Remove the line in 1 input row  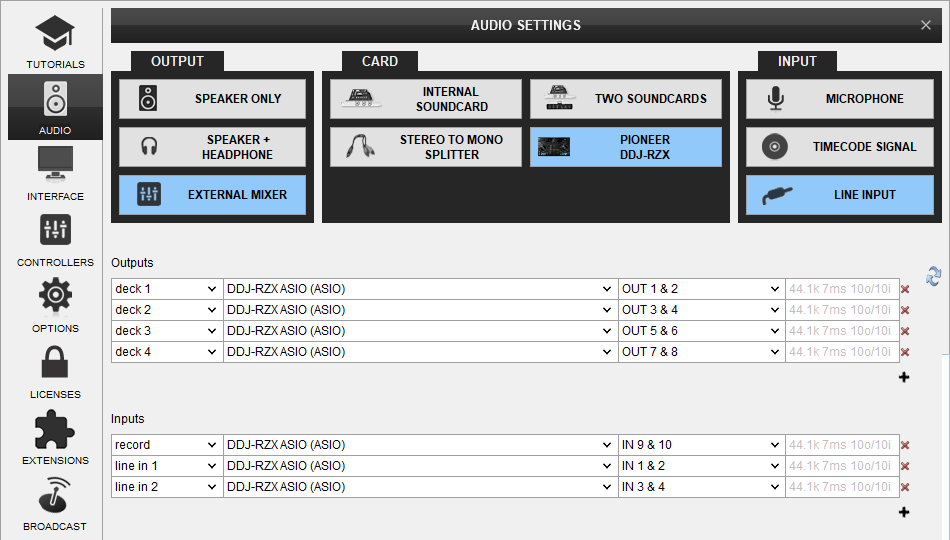coord(905,466)
